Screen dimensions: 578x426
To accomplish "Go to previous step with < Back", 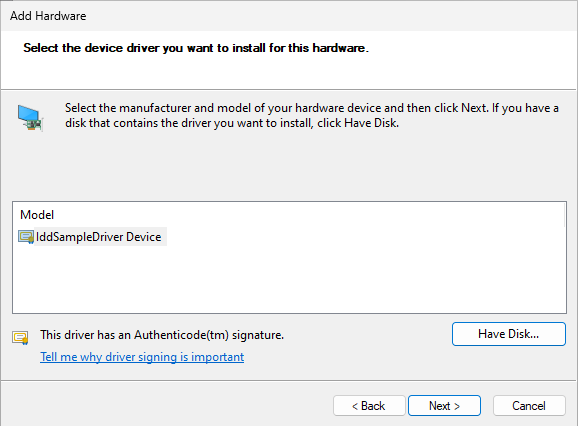I will coord(369,406).
